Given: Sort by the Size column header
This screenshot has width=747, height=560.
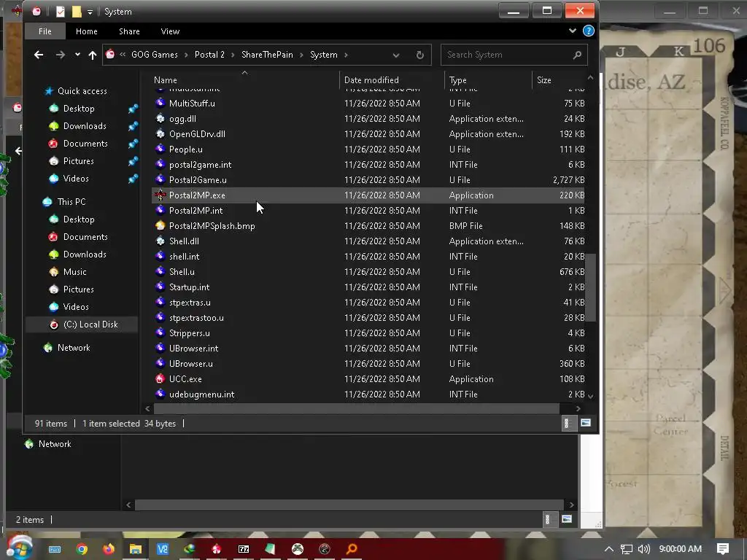Looking at the screenshot, I should tap(544, 80).
